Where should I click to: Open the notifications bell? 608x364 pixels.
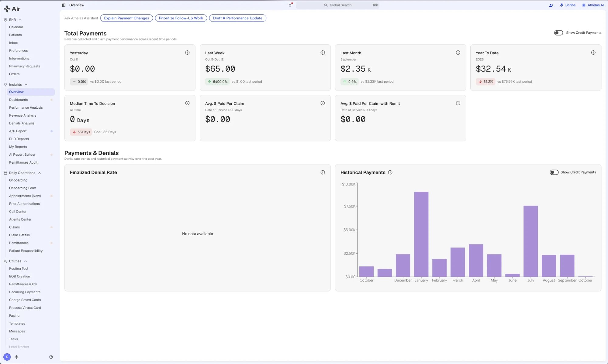[x=290, y=5]
